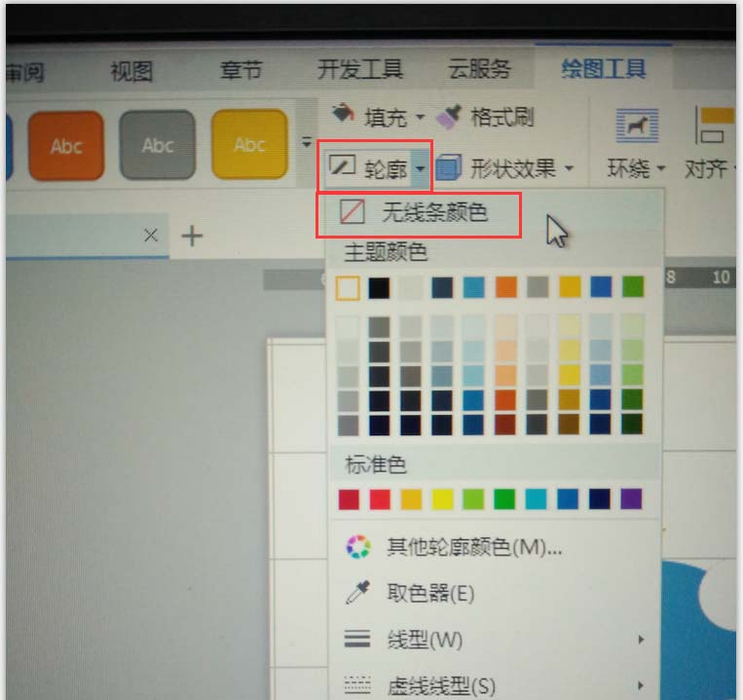Pick the black theme color swatch
This screenshot has width=743, height=700.
(x=379, y=288)
